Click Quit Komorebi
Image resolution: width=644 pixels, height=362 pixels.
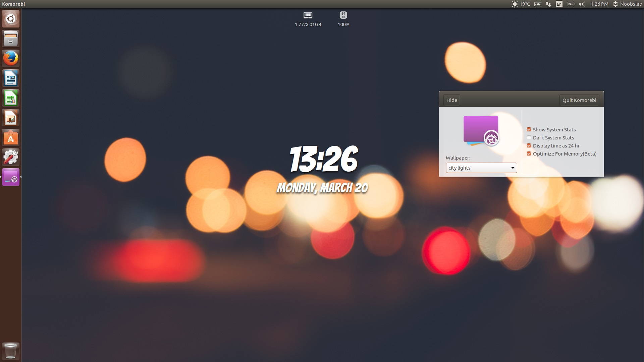pyautogui.click(x=579, y=100)
